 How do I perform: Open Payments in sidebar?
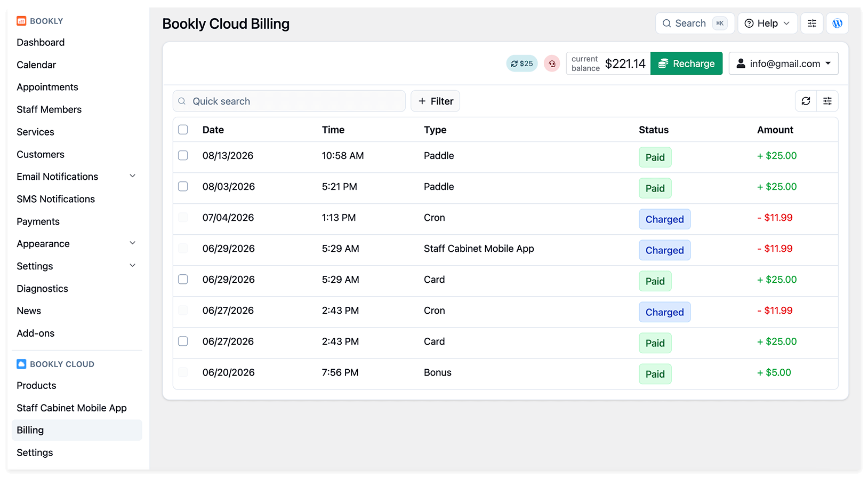tap(38, 221)
